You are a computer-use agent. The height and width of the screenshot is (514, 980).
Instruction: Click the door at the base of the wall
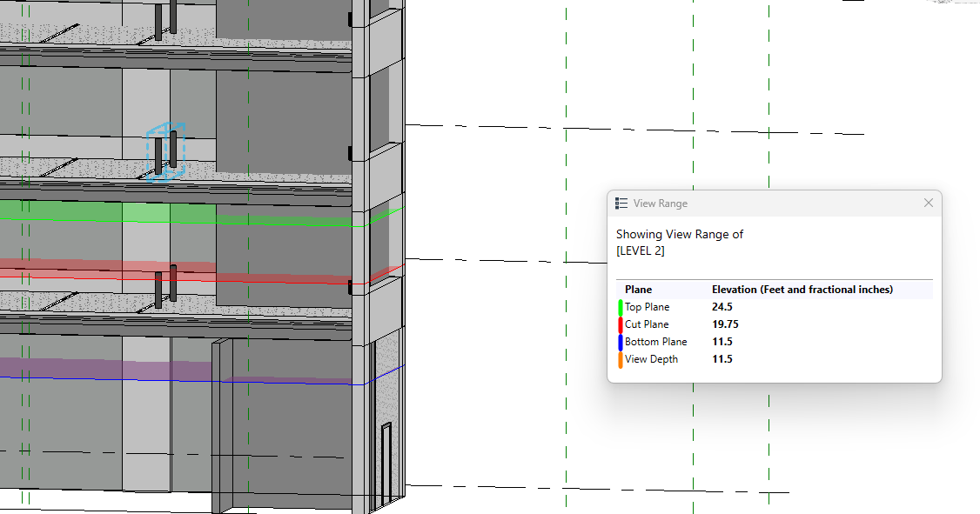pos(386,461)
